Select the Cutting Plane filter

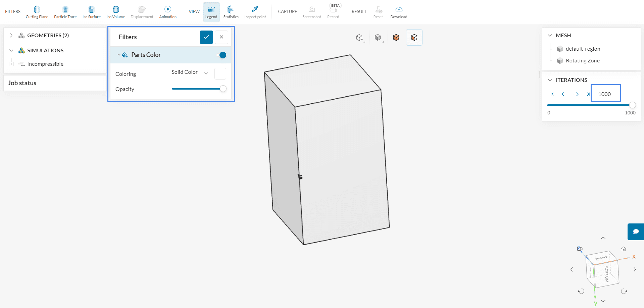[x=37, y=12]
